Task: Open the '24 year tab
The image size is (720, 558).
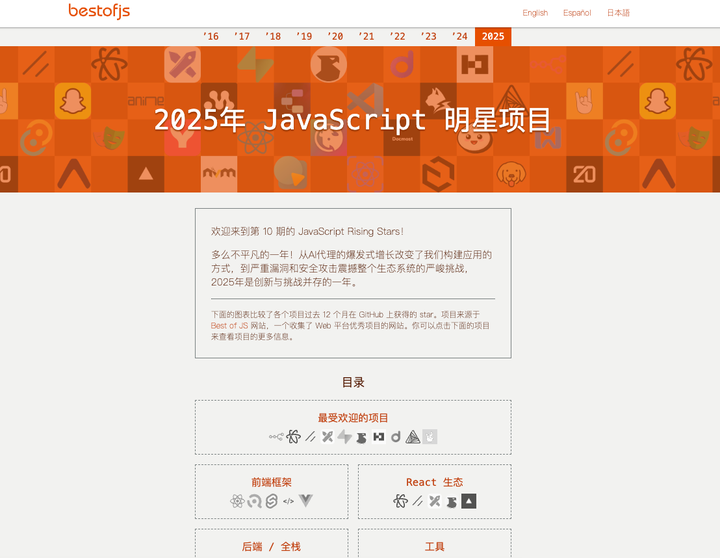Action: pyautogui.click(x=460, y=36)
